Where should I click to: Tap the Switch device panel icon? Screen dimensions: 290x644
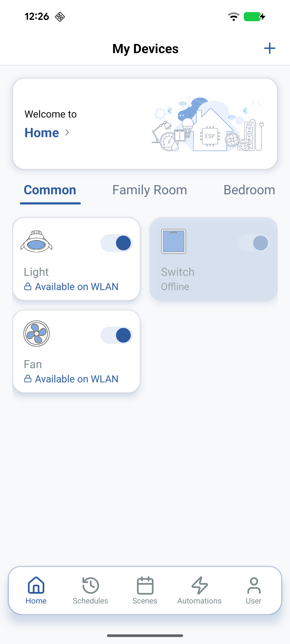(x=173, y=241)
